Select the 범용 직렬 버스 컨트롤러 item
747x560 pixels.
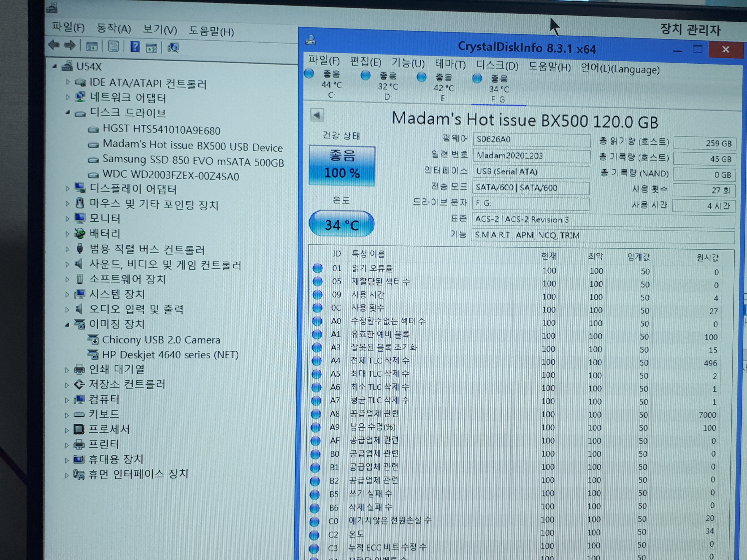[147, 249]
